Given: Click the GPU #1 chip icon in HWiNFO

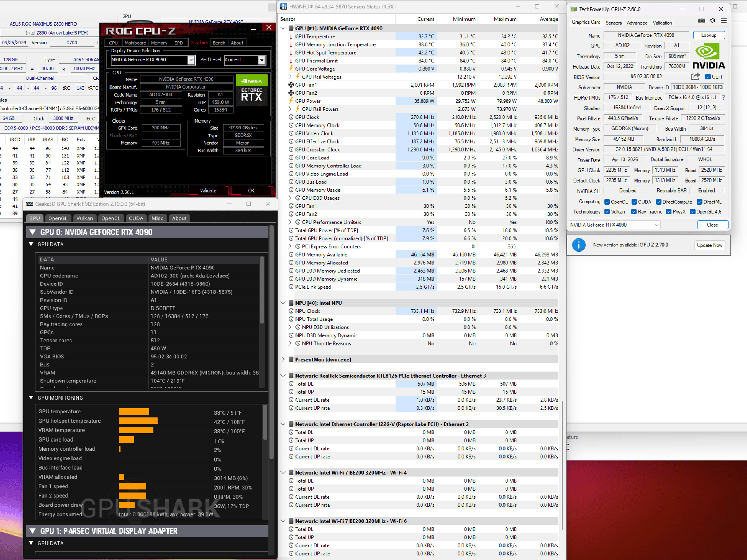Looking at the screenshot, I should point(291,28).
